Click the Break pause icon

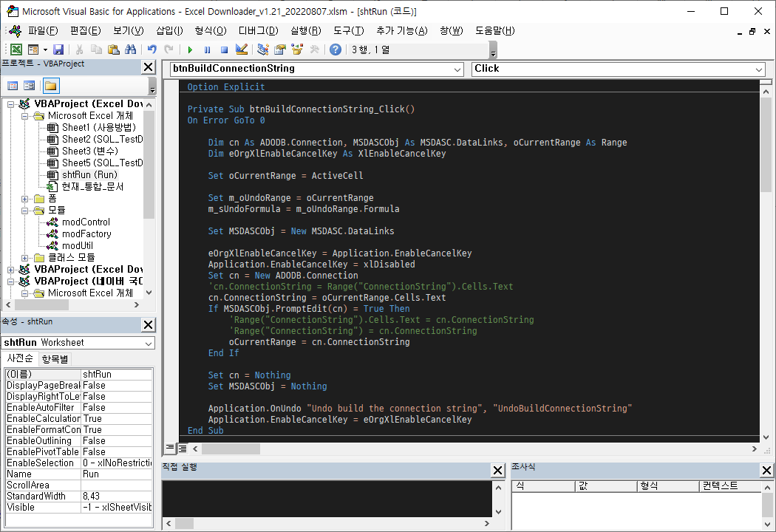point(208,50)
